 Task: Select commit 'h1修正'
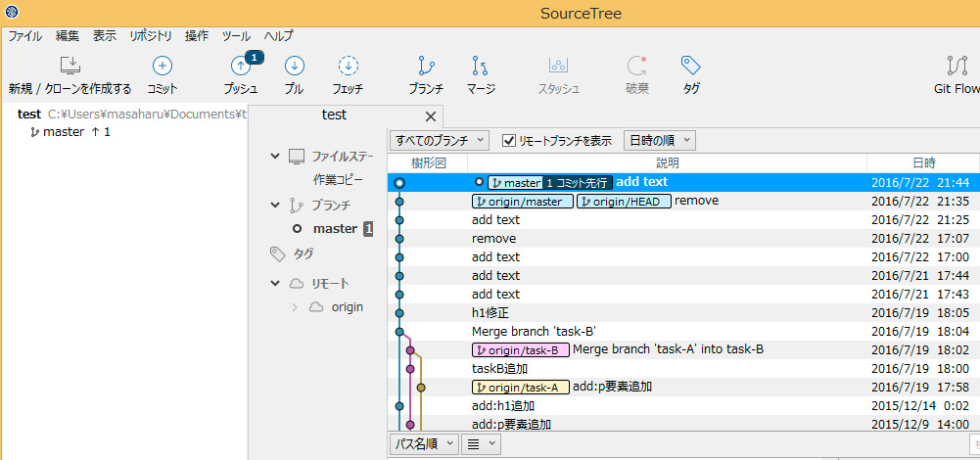(683, 313)
